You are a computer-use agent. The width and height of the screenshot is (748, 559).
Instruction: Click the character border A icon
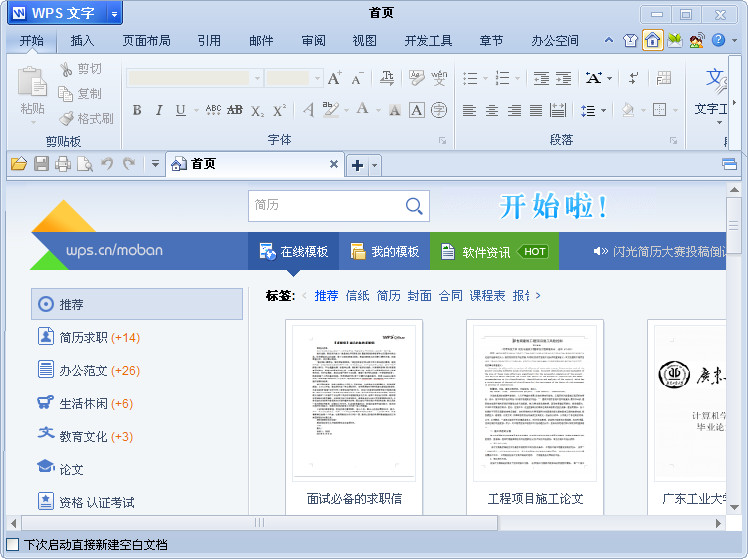(x=416, y=110)
